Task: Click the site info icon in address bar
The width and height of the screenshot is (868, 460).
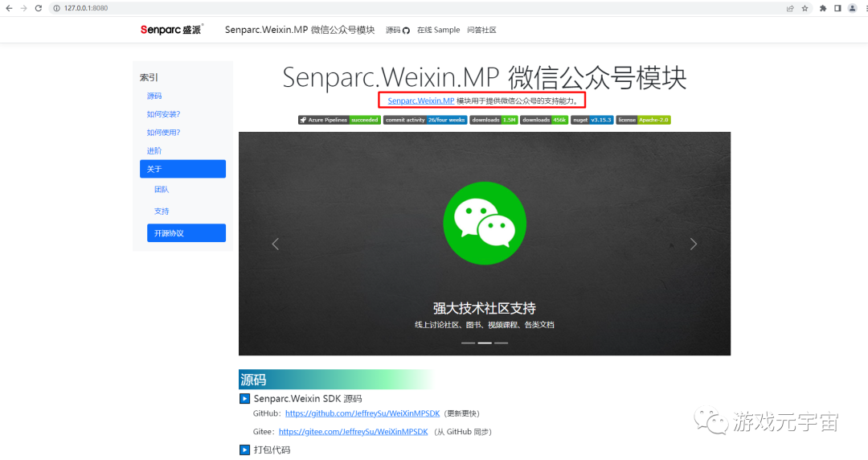Action: click(56, 8)
